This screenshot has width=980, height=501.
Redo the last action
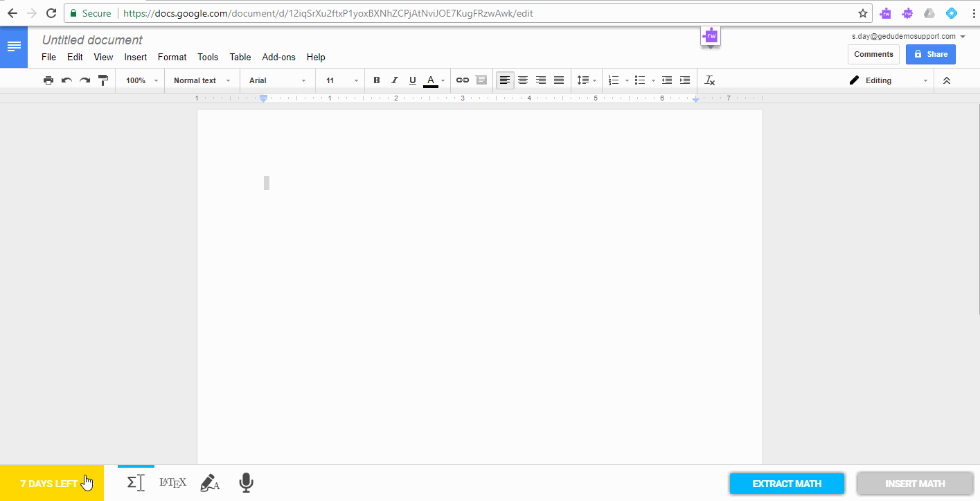point(84,80)
